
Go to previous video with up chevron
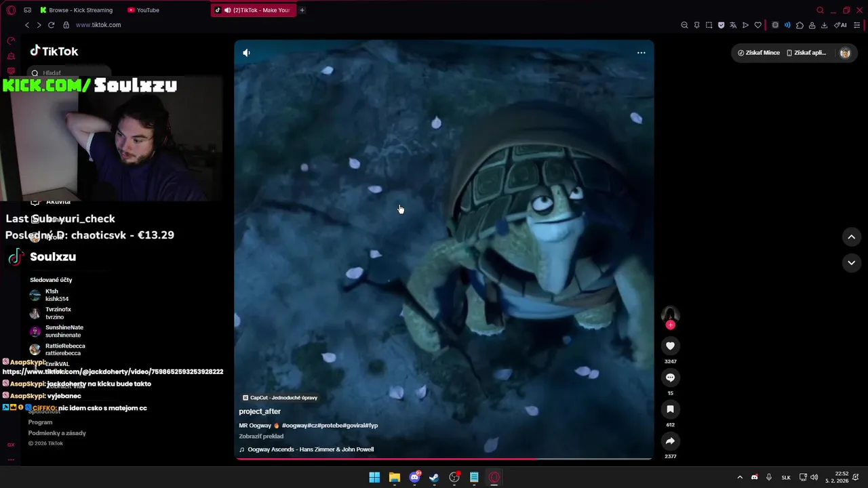(x=851, y=237)
